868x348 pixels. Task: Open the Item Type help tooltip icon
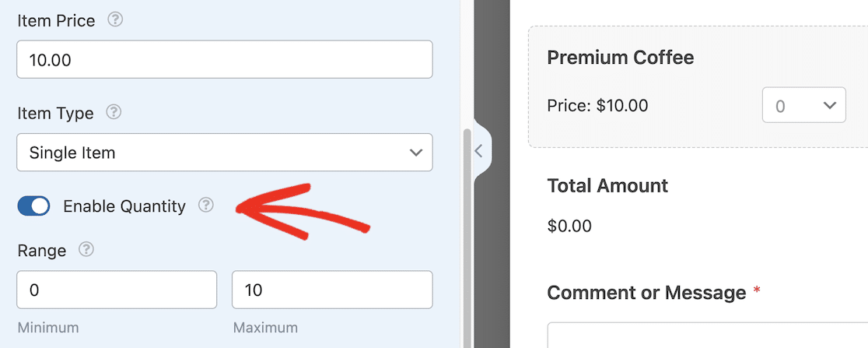point(114,113)
